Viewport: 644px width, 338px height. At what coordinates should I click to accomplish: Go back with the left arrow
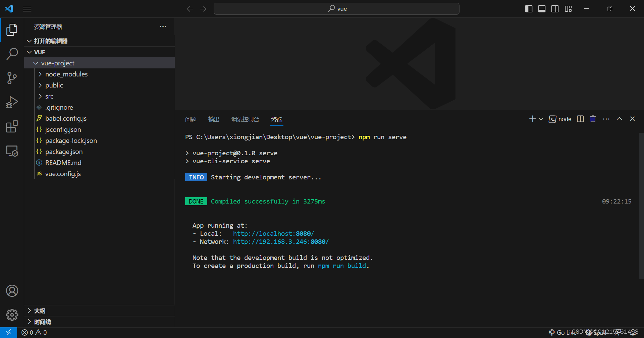190,9
